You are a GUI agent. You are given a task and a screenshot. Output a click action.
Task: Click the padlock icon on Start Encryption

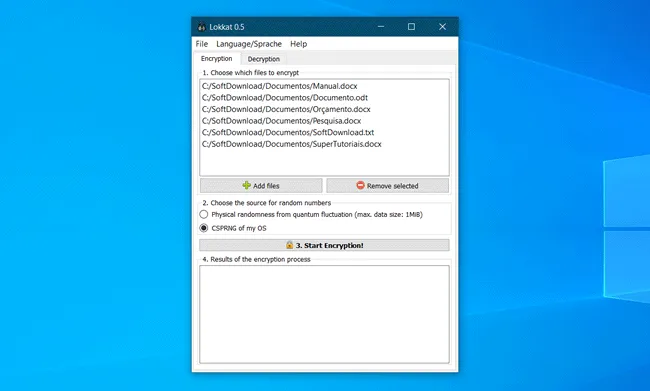click(289, 245)
